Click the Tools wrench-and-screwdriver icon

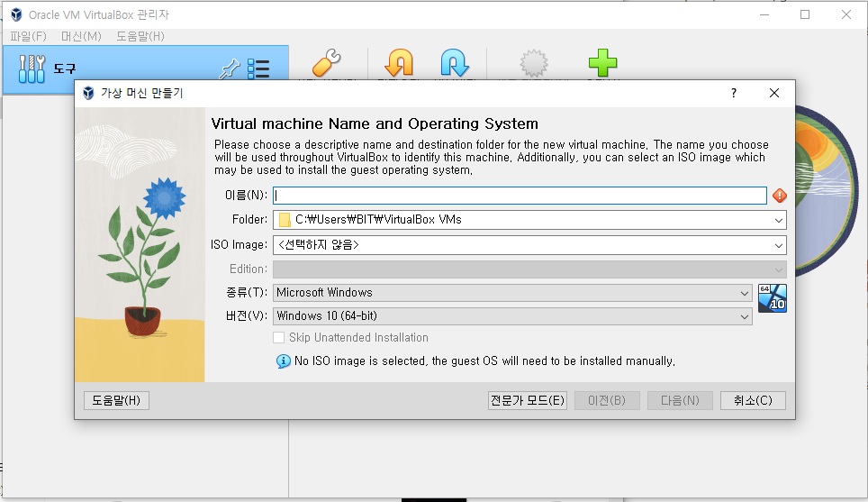(x=32, y=69)
